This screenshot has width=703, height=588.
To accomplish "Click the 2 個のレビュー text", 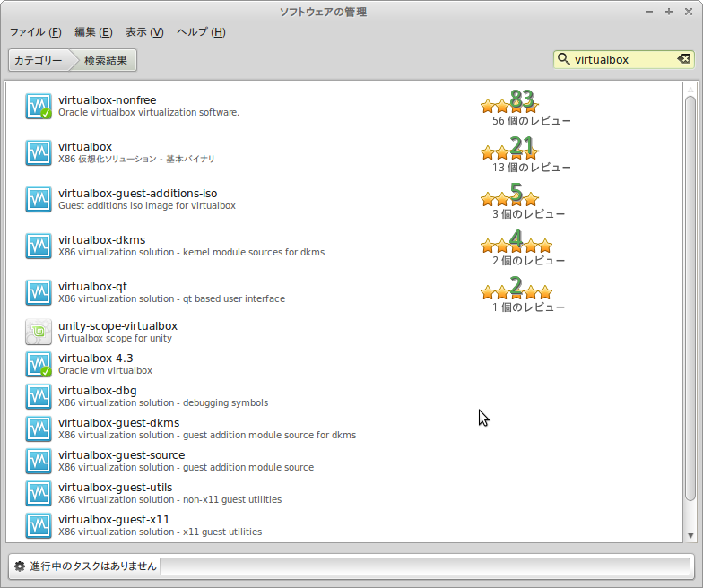I will coord(529,261).
